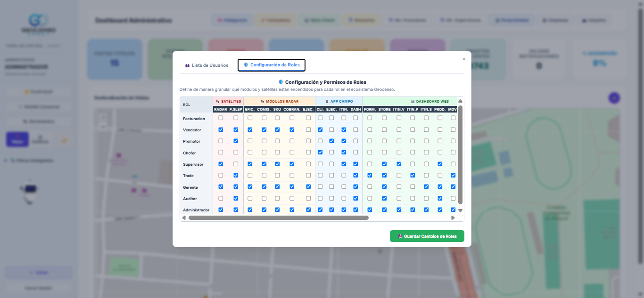The height and width of the screenshot is (298, 644).
Task: Click down arrow of vertical table scrollbar
Action: [x=461, y=210]
